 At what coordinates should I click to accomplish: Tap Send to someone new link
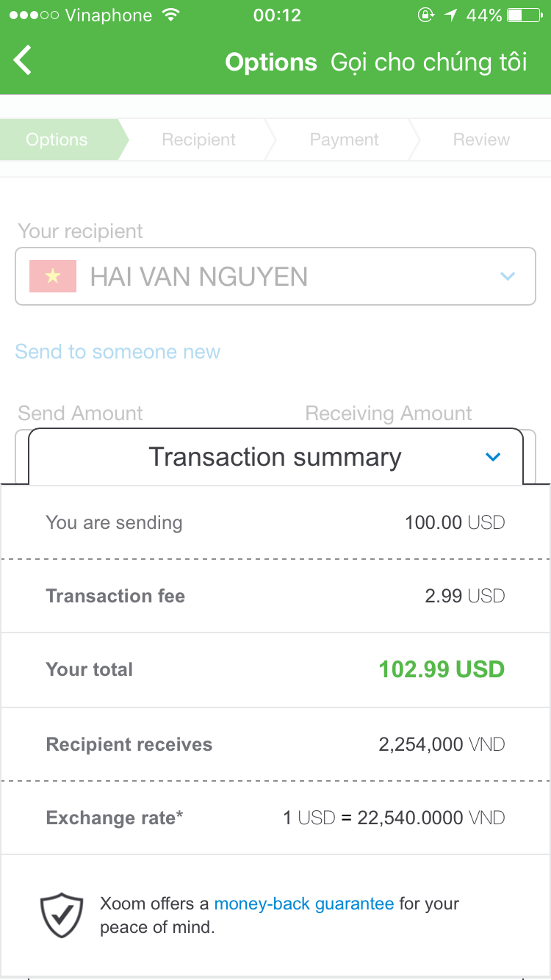tap(118, 352)
